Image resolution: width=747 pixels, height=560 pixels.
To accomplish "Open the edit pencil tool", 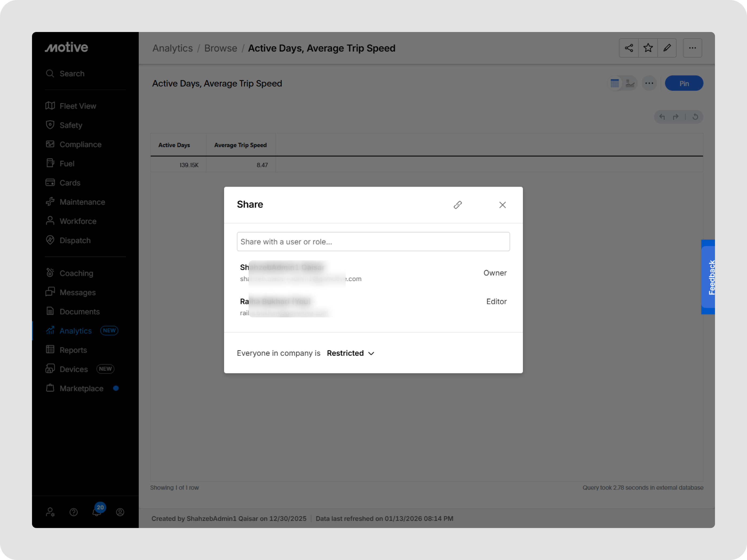I will point(667,47).
